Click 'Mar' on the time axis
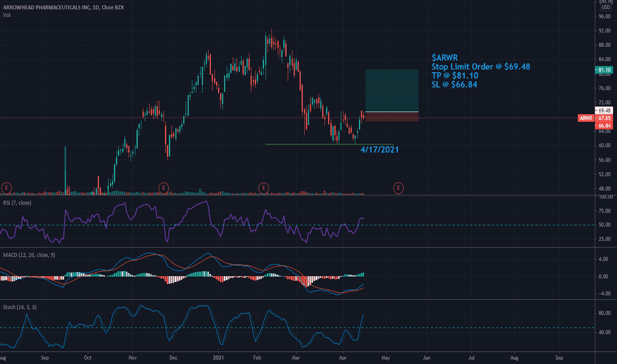This screenshot has height=364, width=617. (x=296, y=357)
